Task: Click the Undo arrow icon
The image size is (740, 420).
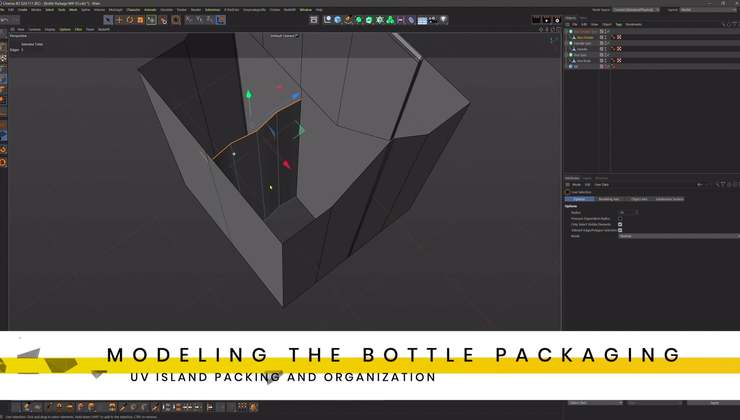Action: point(5,20)
